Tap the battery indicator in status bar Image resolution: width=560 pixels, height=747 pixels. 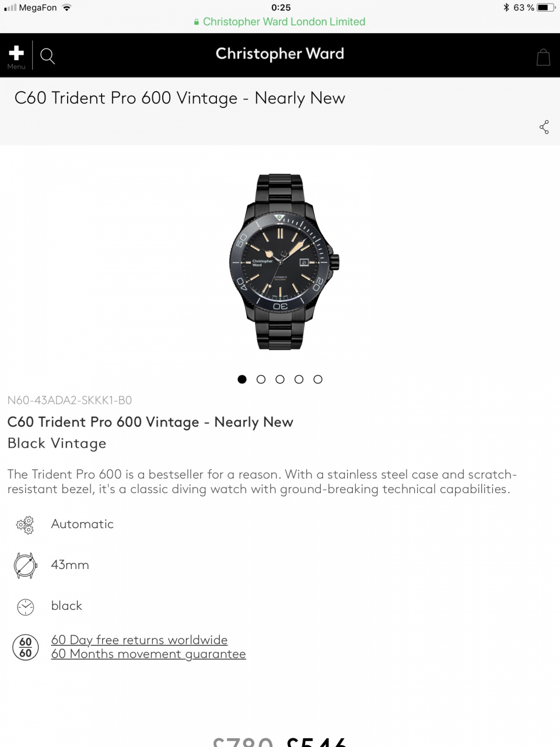pos(545,8)
